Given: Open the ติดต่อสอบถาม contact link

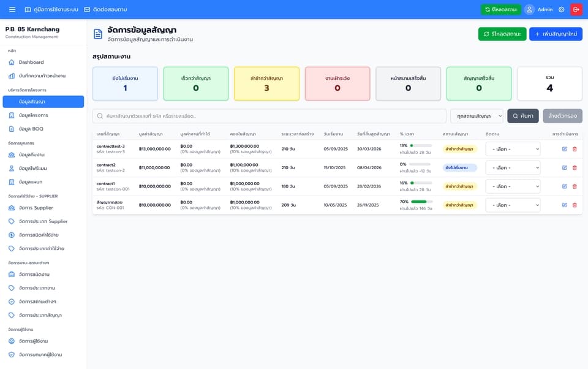Looking at the screenshot, I should (x=105, y=9).
